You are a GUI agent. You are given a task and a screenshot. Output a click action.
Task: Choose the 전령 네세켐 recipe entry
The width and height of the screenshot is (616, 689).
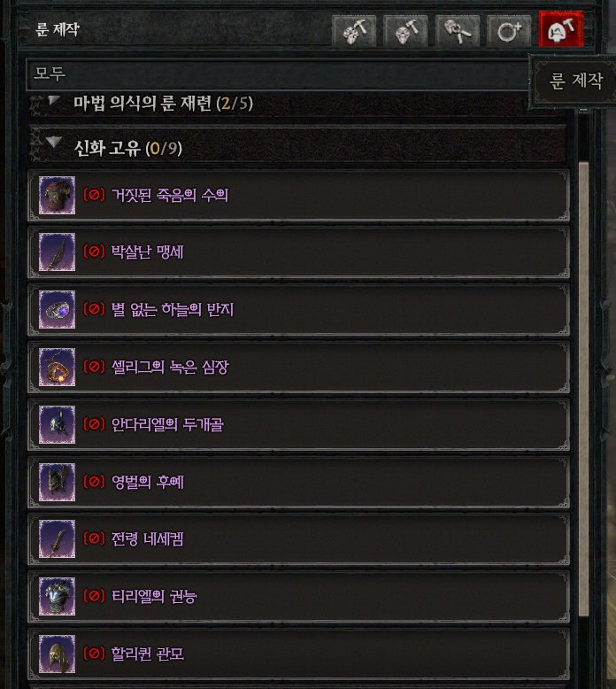298,539
